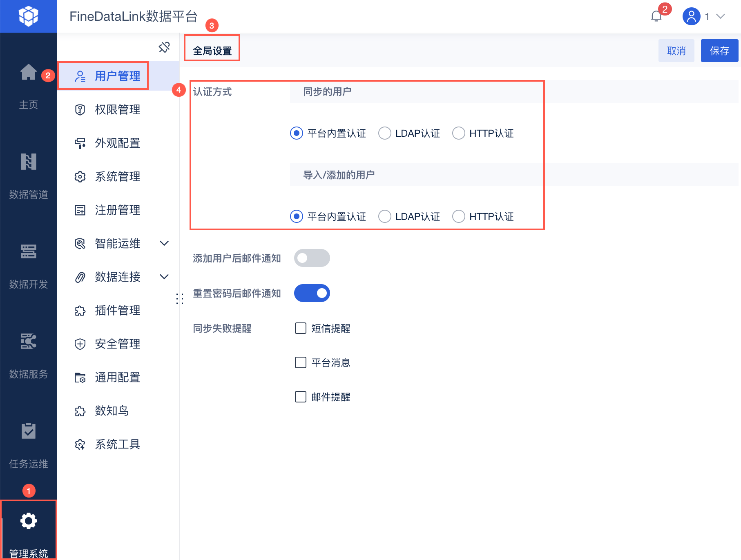
Task: Check the 短信提醒 checkbox
Action: (x=301, y=328)
